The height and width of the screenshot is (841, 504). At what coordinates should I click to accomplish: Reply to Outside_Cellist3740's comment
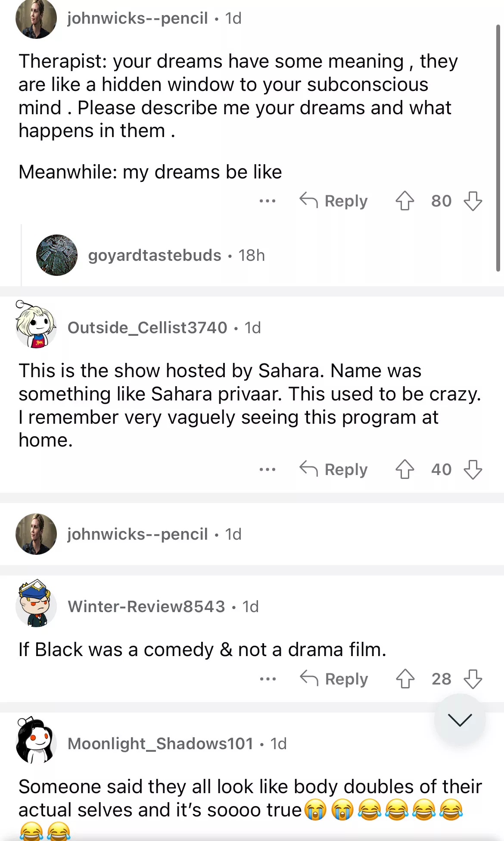click(334, 469)
